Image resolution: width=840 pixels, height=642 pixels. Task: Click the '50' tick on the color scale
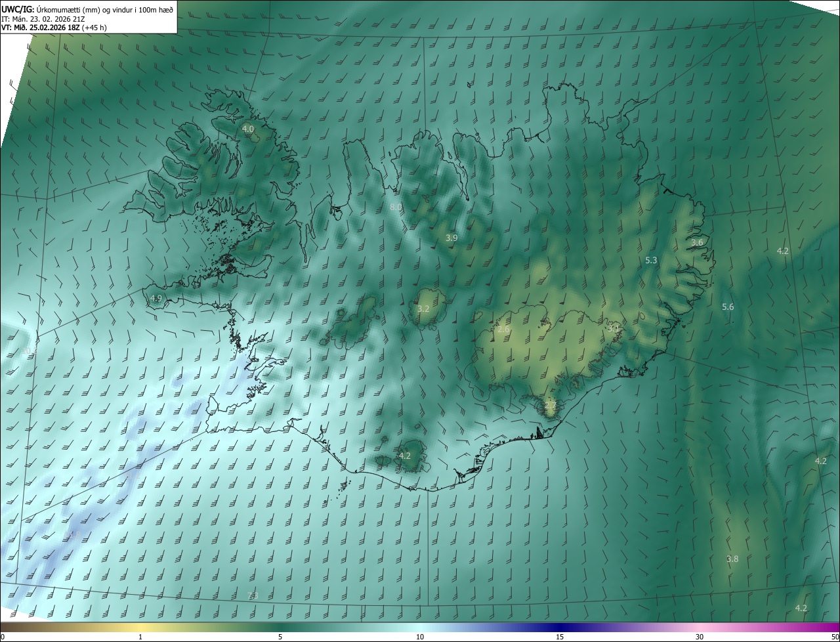click(835, 637)
